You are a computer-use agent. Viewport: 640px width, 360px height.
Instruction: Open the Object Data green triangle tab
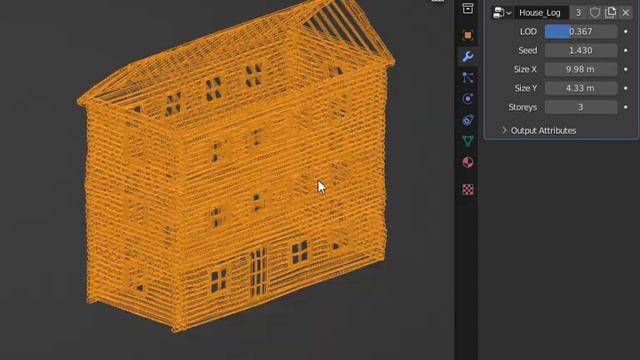pos(468,141)
